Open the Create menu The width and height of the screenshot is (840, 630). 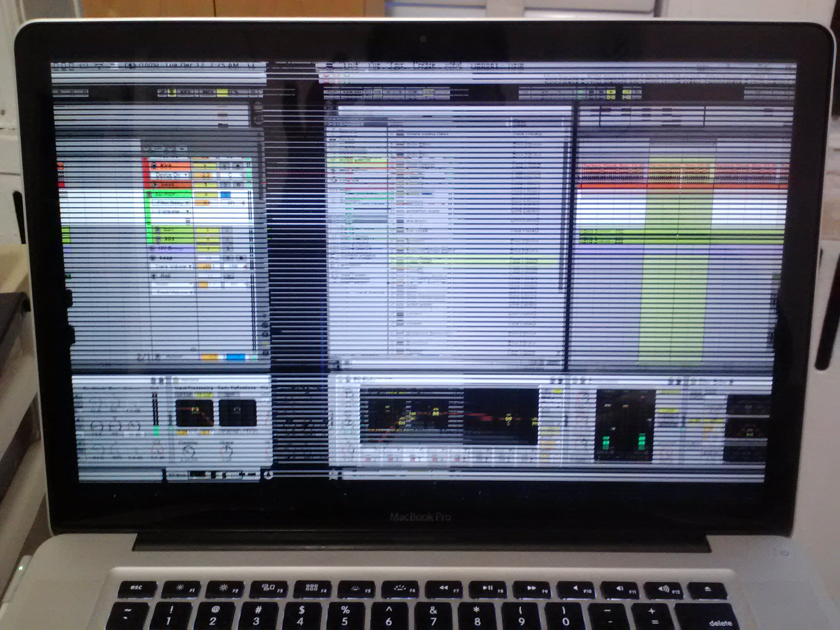tap(424, 66)
